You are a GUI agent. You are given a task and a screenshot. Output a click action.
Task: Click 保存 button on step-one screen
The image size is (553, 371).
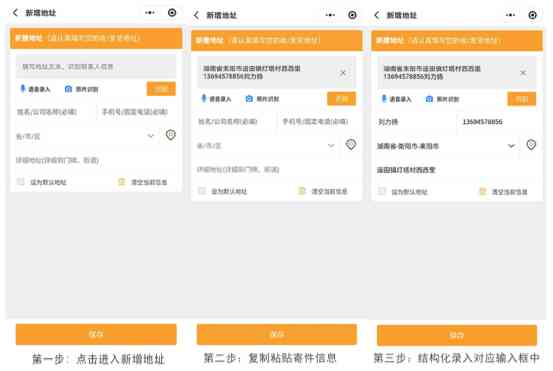pos(96,334)
